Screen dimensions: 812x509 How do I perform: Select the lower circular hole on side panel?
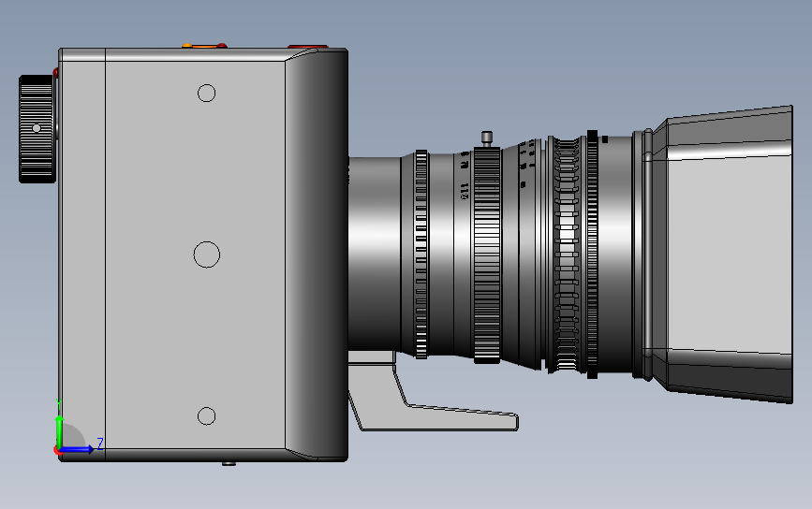coord(207,415)
